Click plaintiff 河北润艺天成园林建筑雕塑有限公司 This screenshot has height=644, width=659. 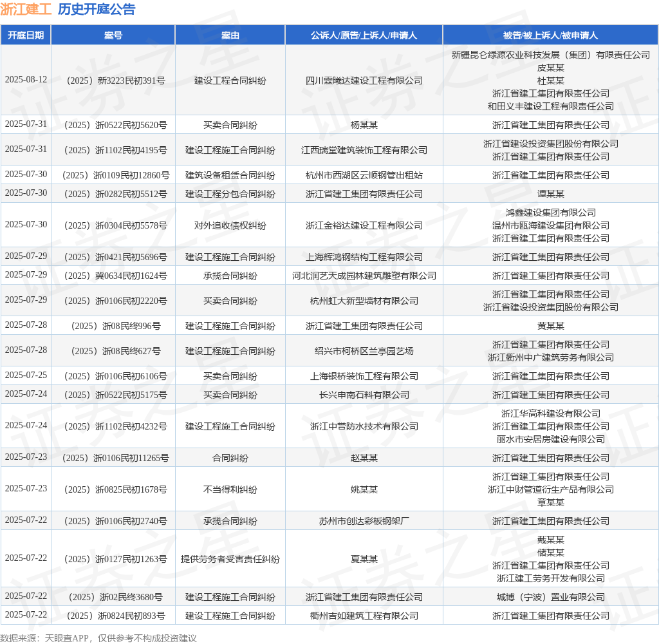(364, 276)
